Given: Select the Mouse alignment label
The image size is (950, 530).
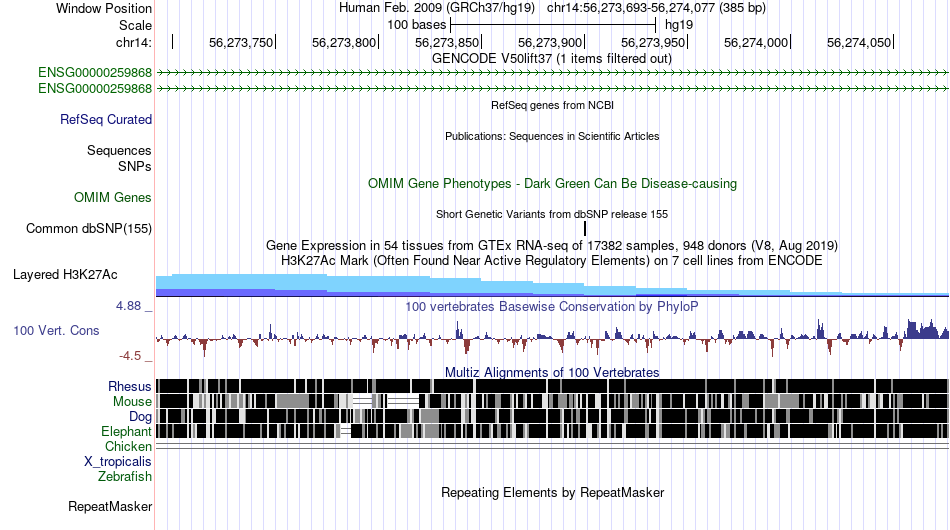Looking at the screenshot, I should pyautogui.click(x=132, y=402).
